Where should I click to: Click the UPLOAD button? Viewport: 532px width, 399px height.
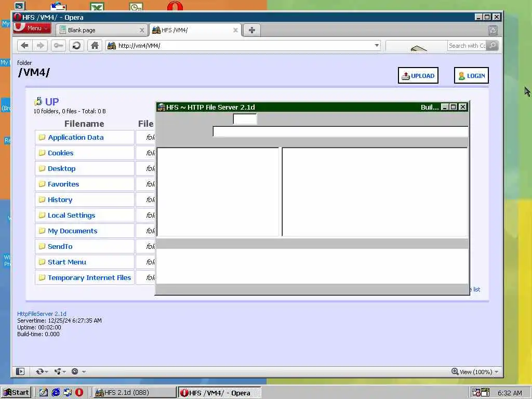[x=418, y=75]
